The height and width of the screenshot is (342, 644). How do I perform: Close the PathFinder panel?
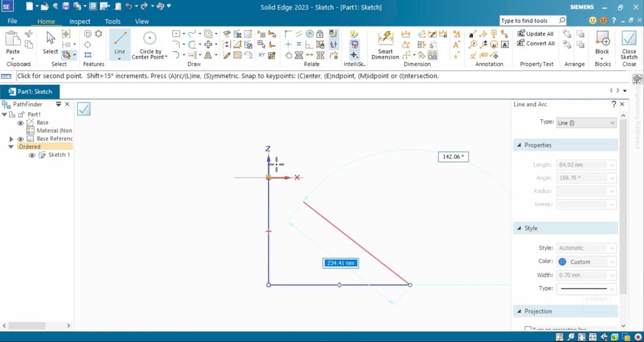tap(67, 104)
